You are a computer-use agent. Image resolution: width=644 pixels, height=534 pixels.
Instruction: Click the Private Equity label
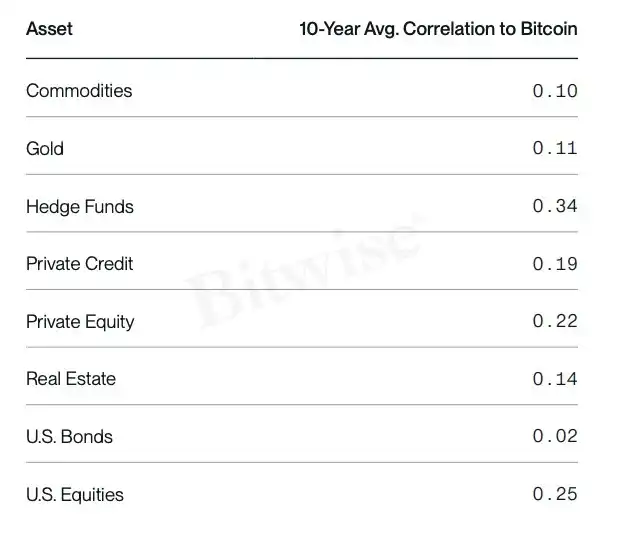(80, 322)
